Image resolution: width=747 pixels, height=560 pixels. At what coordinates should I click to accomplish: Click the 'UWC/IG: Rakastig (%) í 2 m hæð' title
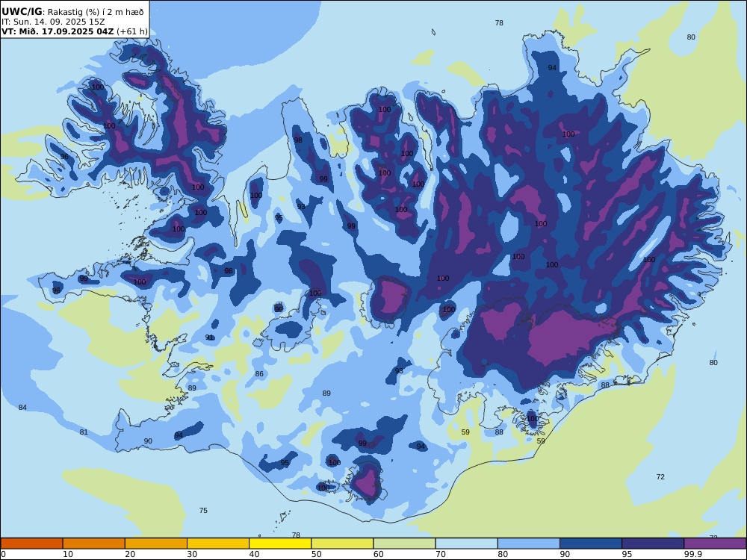coord(72,12)
